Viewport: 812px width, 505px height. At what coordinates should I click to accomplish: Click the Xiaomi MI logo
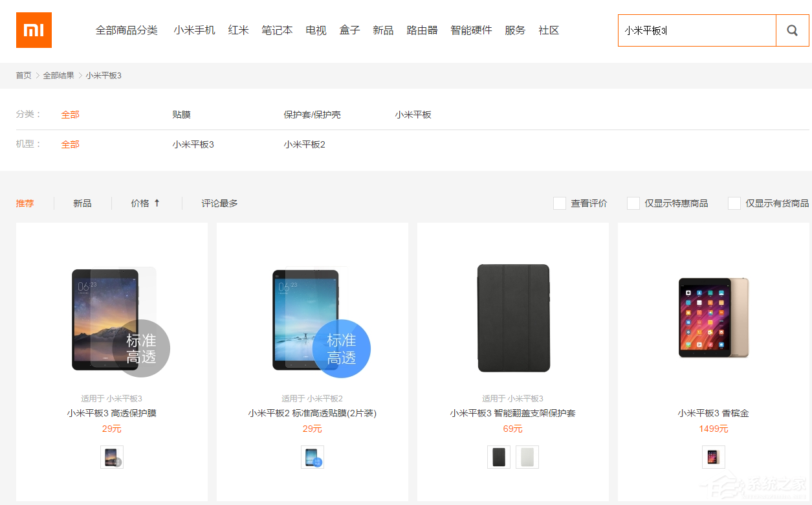pyautogui.click(x=34, y=30)
